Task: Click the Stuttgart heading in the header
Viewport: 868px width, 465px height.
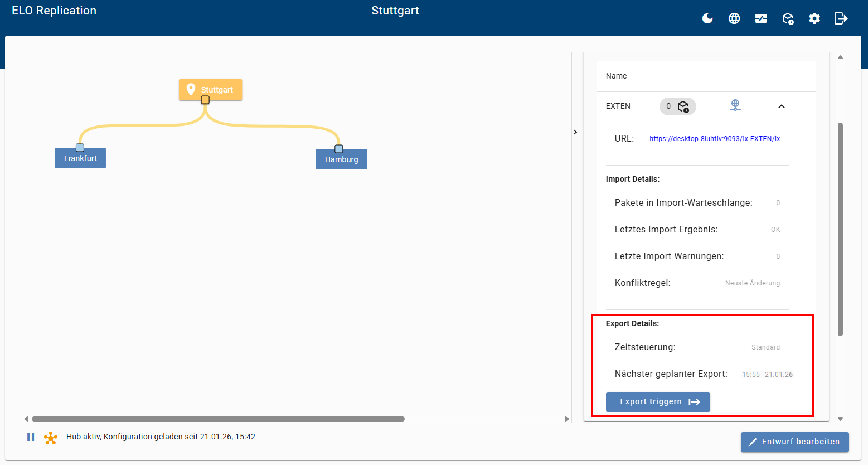Action: point(395,11)
